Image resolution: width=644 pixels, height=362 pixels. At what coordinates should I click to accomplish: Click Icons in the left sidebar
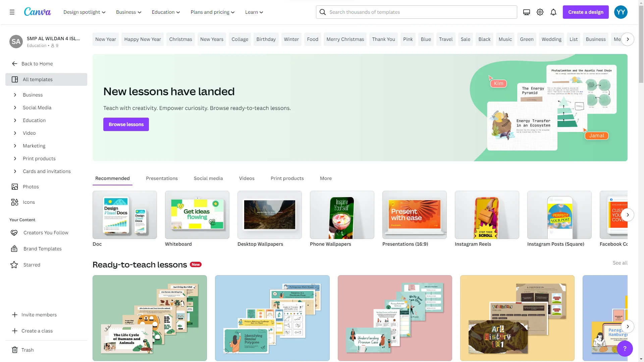pyautogui.click(x=29, y=202)
